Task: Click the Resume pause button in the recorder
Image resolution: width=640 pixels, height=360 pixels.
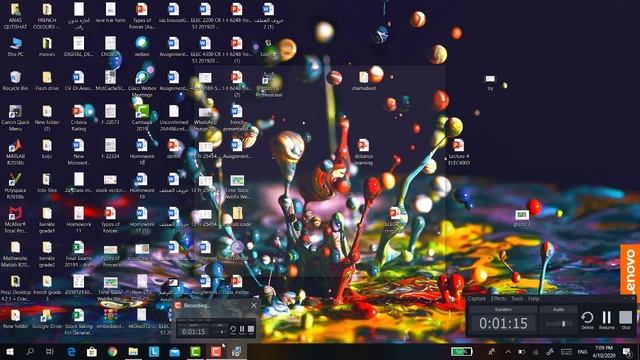Action: coord(607,320)
